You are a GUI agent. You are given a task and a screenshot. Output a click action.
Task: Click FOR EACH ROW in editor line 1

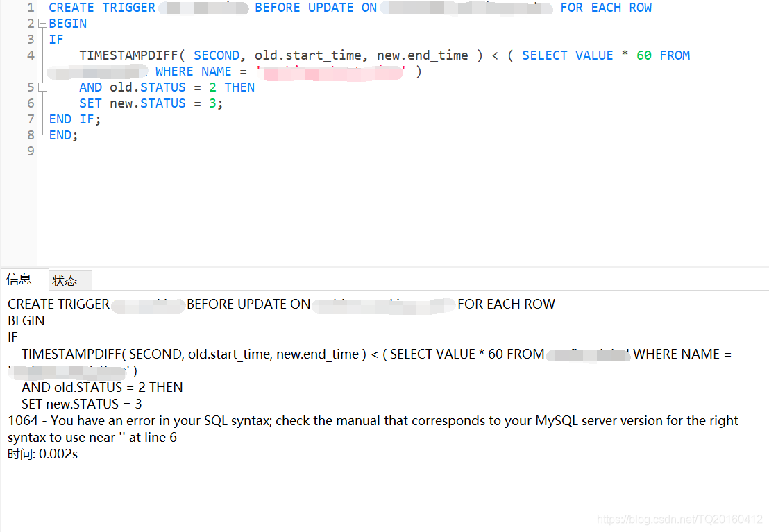tap(606, 8)
